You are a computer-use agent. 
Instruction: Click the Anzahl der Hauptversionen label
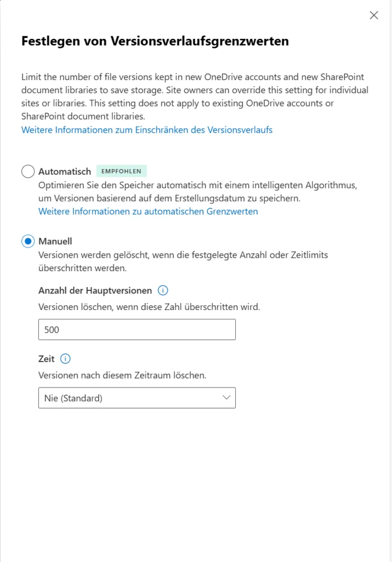(x=95, y=290)
